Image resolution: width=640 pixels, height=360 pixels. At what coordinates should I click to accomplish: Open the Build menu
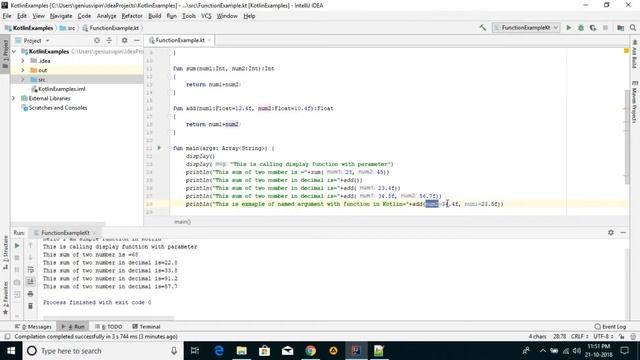click(x=154, y=16)
